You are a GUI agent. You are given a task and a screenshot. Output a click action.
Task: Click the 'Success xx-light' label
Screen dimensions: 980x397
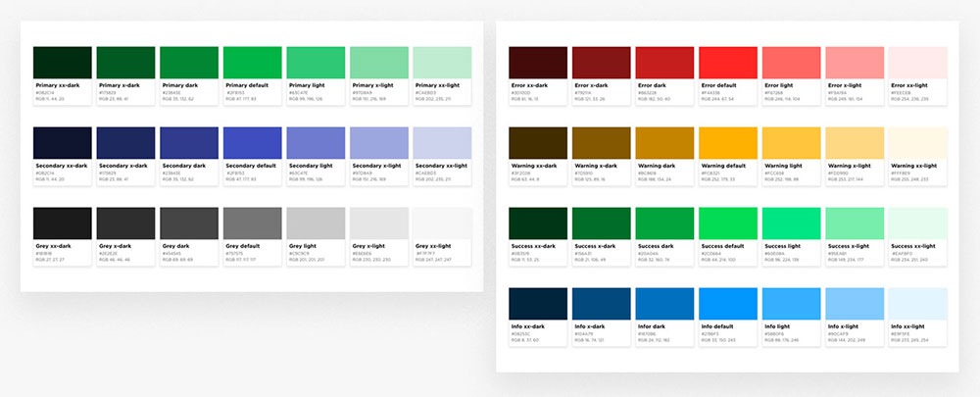[913, 246]
